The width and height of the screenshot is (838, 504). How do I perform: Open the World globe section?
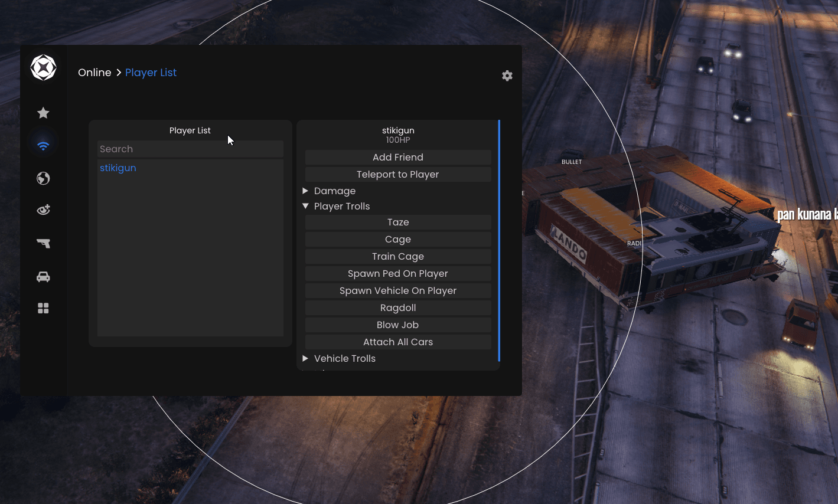tap(43, 178)
